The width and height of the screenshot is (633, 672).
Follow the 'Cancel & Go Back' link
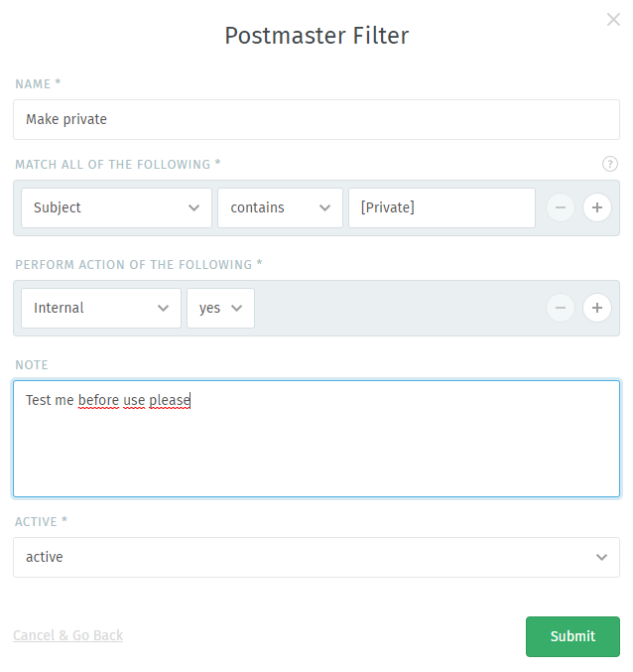(68, 635)
